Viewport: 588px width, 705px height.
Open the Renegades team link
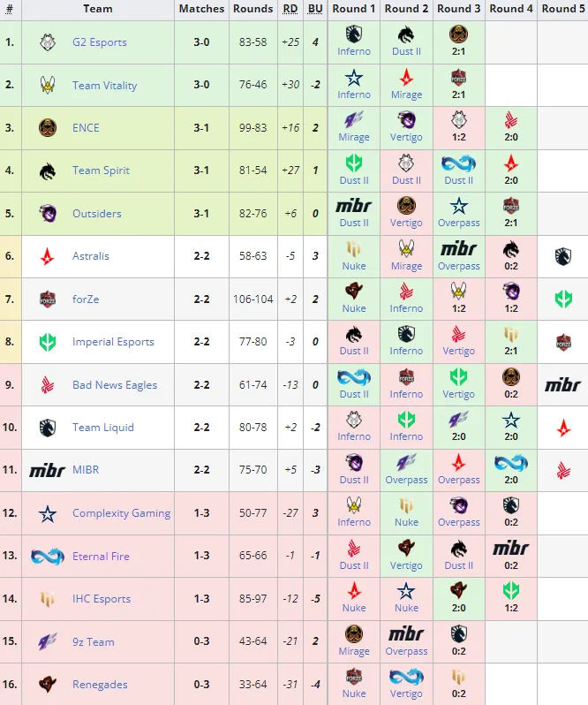[100, 685]
